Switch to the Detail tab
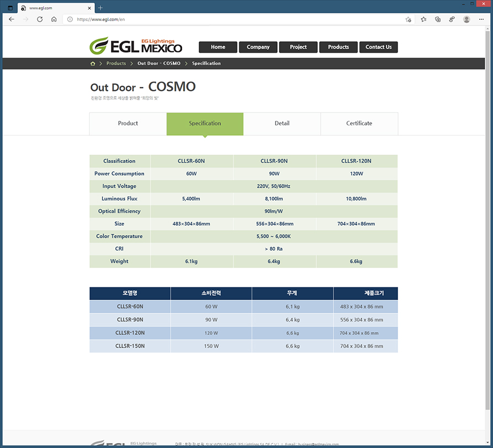Screen dimensions: 493x448 (282, 124)
